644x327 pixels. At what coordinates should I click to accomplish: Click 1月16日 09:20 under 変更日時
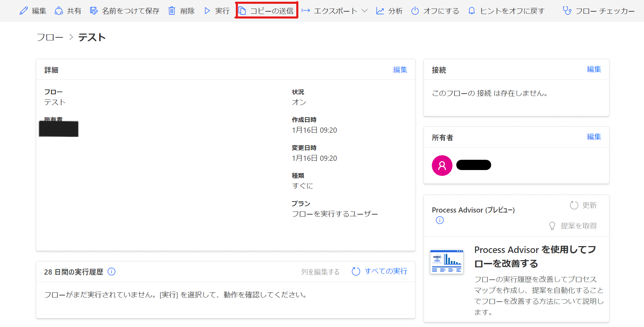point(314,158)
